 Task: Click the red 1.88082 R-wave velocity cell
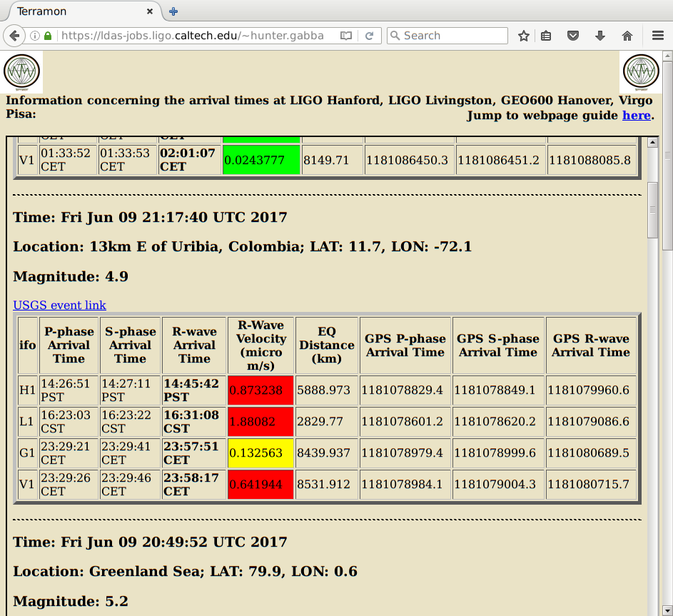260,422
